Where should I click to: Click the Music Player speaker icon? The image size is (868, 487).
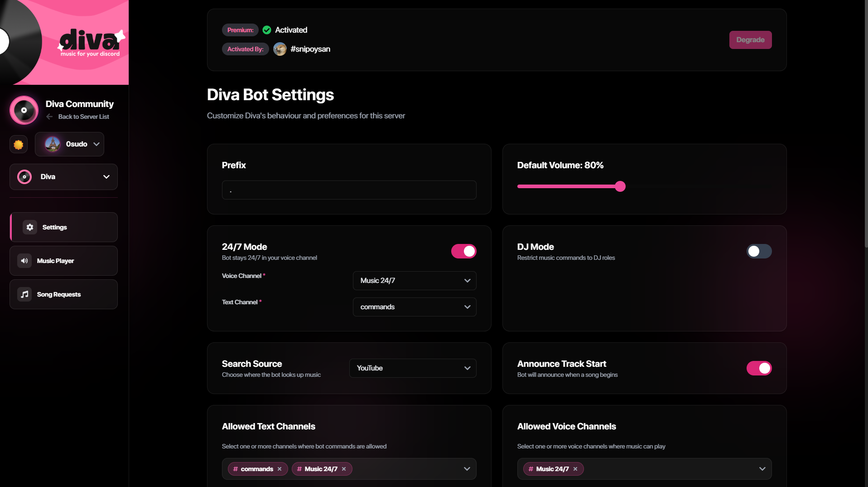[24, 261]
